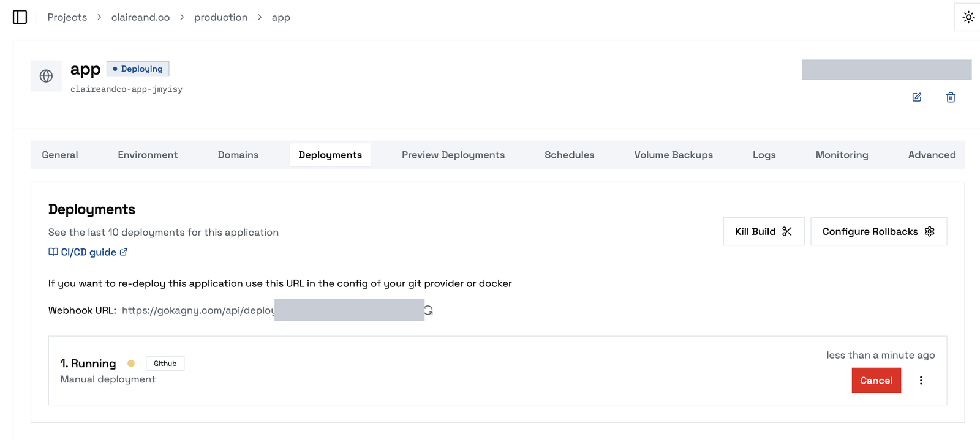This screenshot has width=980, height=440.
Task: Open the Preview Deployments tab
Action: click(x=453, y=155)
